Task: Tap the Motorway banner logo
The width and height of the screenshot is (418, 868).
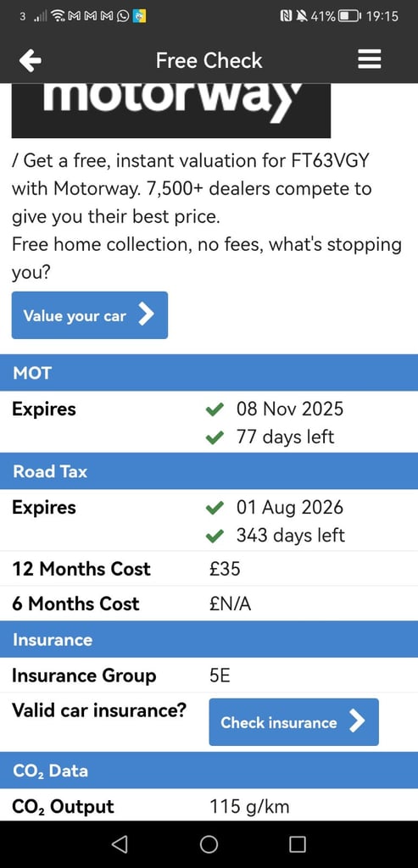Action: tap(171, 110)
